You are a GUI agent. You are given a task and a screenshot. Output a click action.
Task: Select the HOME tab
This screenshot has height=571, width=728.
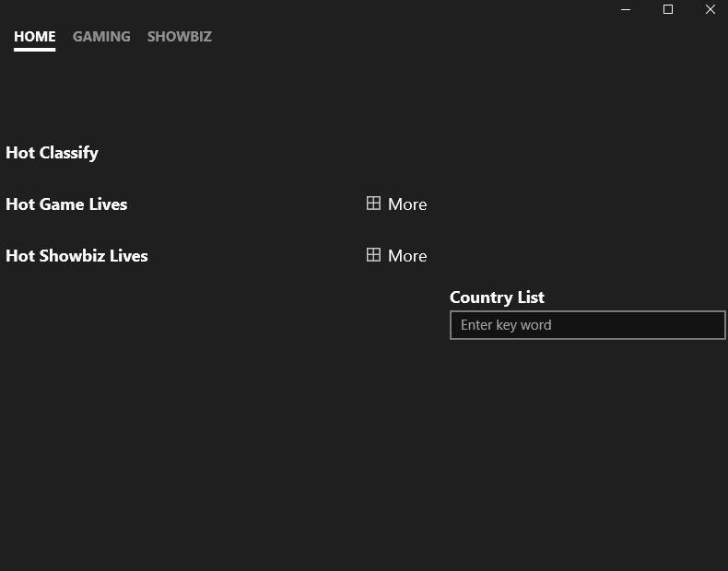pos(35,37)
